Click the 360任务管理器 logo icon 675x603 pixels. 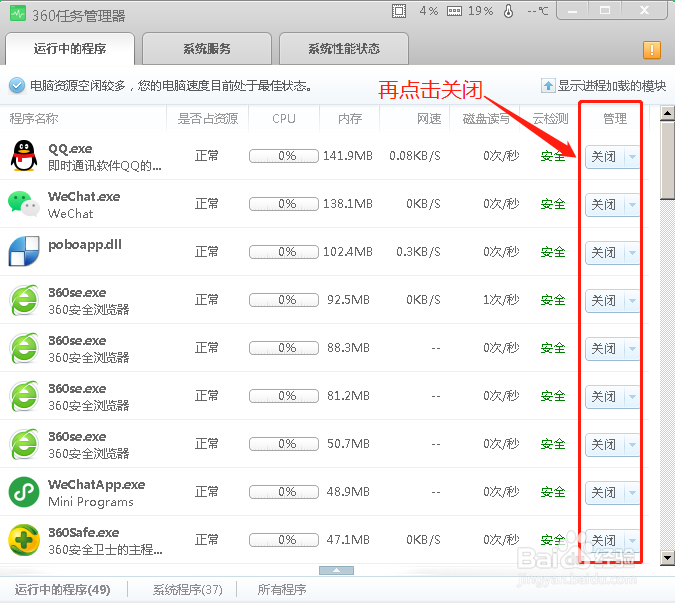pyautogui.click(x=18, y=13)
